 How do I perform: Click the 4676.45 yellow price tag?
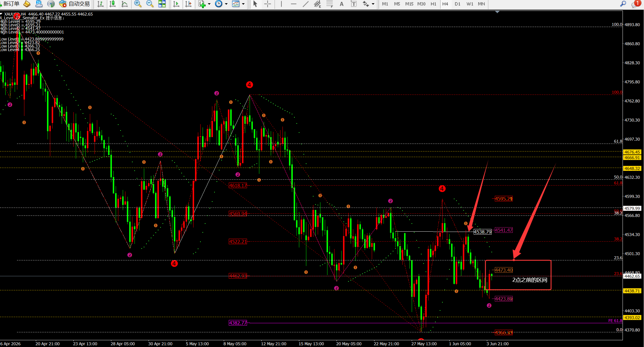coord(632,152)
